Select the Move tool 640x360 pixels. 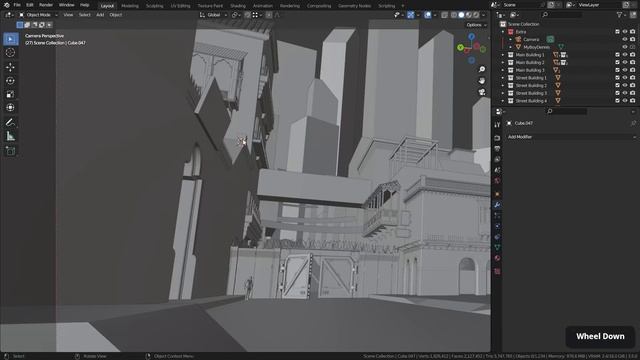pos(11,67)
